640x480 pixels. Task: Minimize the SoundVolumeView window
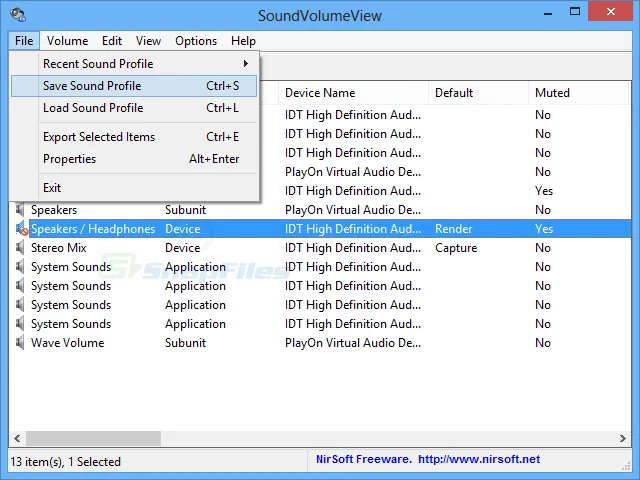click(548, 12)
